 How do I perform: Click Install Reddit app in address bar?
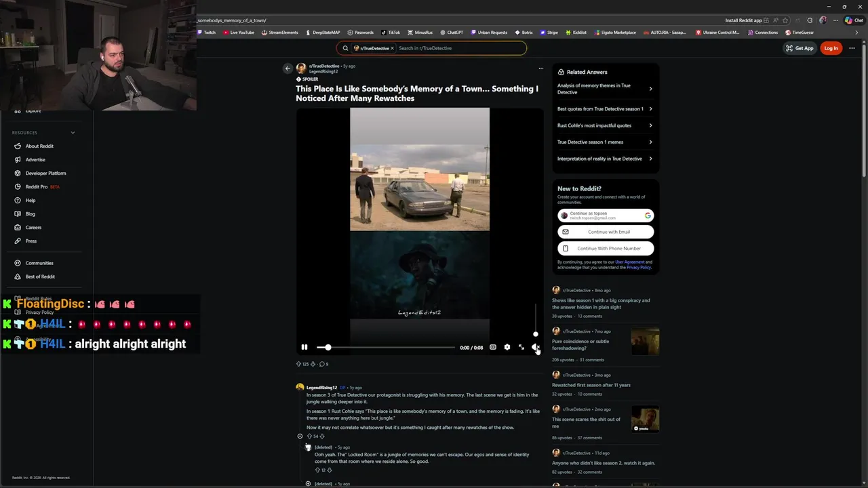pyautogui.click(x=747, y=20)
